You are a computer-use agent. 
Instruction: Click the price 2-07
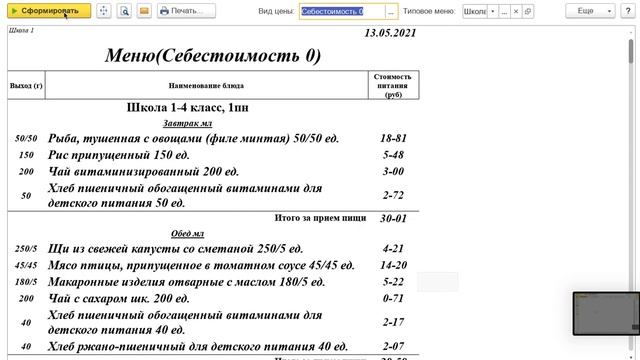393,346
